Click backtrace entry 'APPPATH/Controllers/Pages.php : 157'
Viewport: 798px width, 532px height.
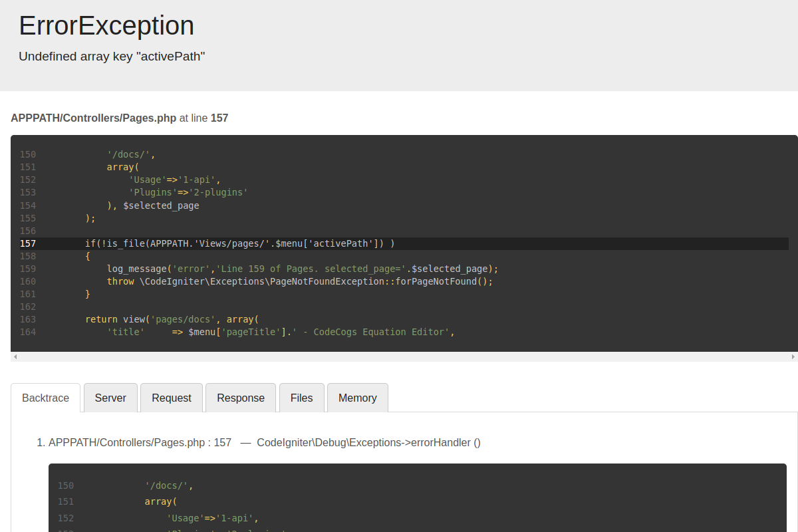[140, 442]
